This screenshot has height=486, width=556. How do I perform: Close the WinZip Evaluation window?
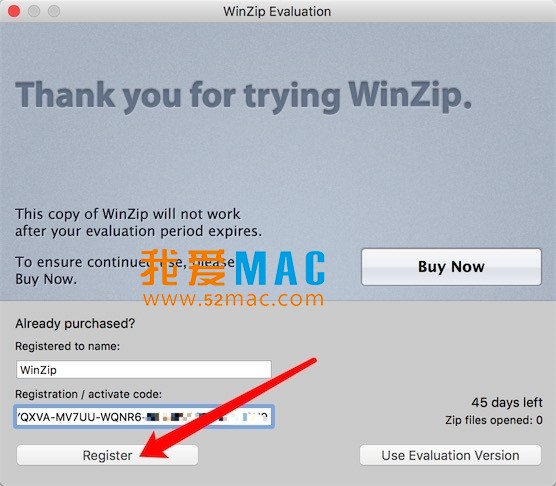point(14,11)
